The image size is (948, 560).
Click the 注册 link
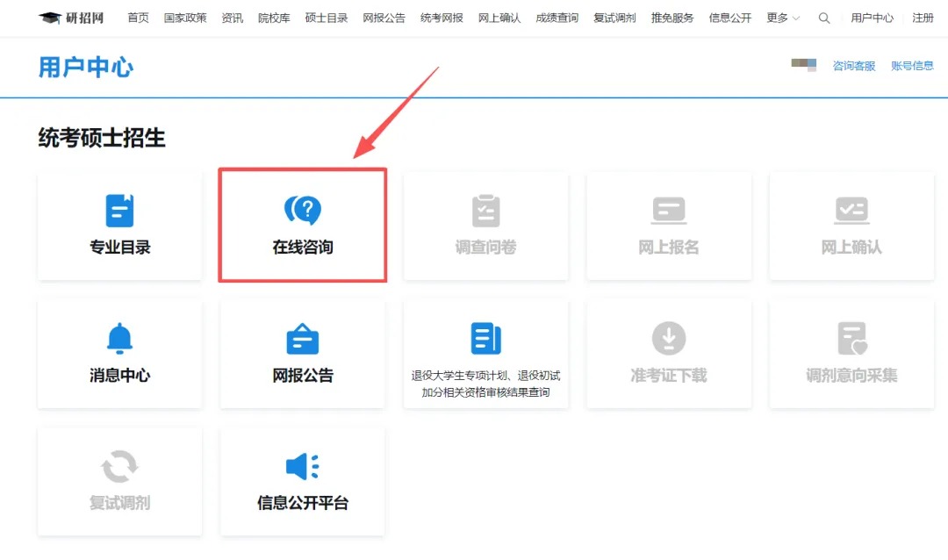tap(923, 18)
